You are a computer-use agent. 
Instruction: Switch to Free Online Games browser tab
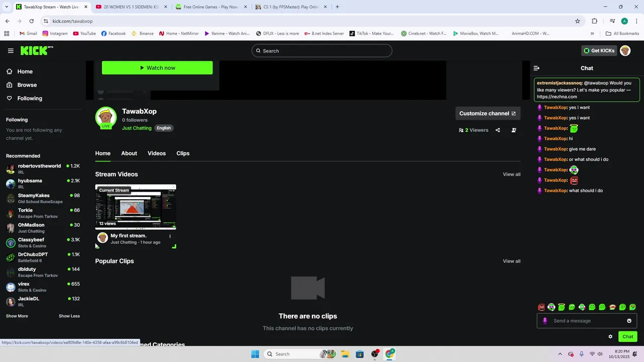[x=211, y=7]
